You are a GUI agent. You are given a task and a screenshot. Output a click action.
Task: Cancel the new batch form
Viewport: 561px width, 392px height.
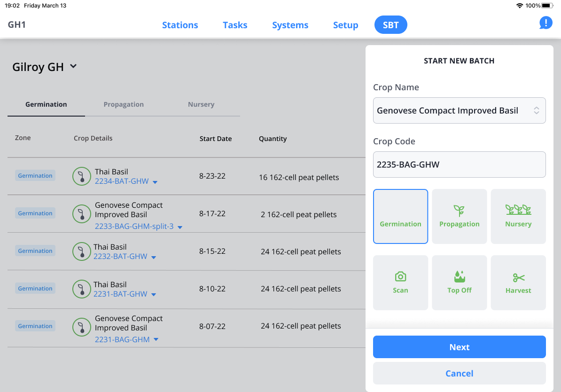tap(459, 373)
